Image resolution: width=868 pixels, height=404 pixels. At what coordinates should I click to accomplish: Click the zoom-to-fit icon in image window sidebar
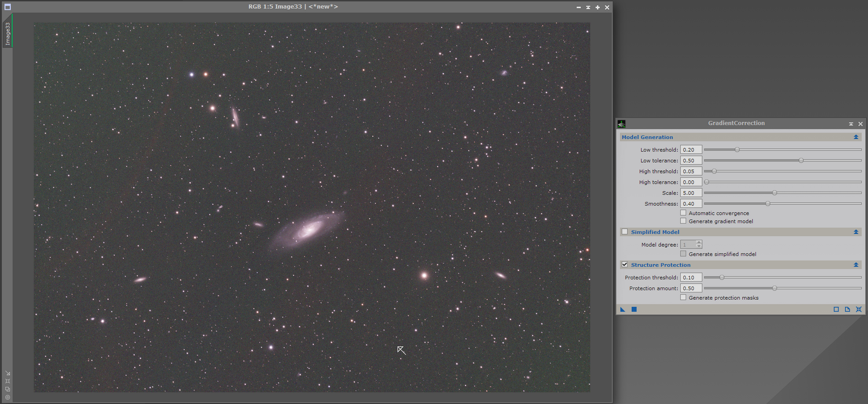point(8,381)
